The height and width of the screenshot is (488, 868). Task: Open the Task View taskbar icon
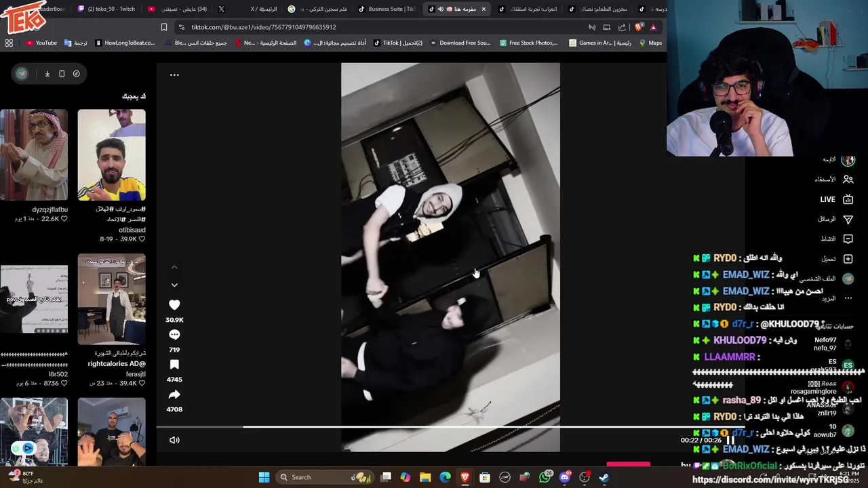[x=385, y=477]
